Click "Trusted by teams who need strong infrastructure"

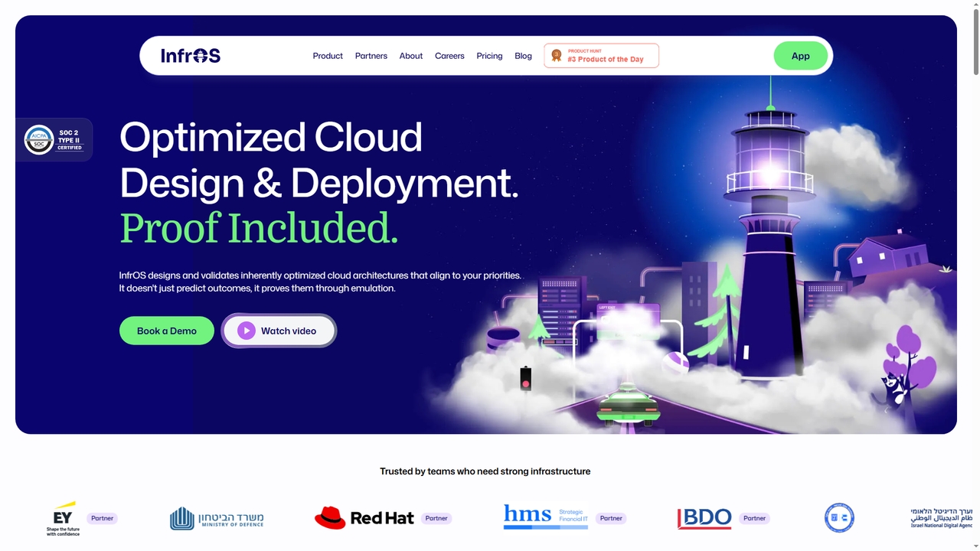pyautogui.click(x=485, y=471)
